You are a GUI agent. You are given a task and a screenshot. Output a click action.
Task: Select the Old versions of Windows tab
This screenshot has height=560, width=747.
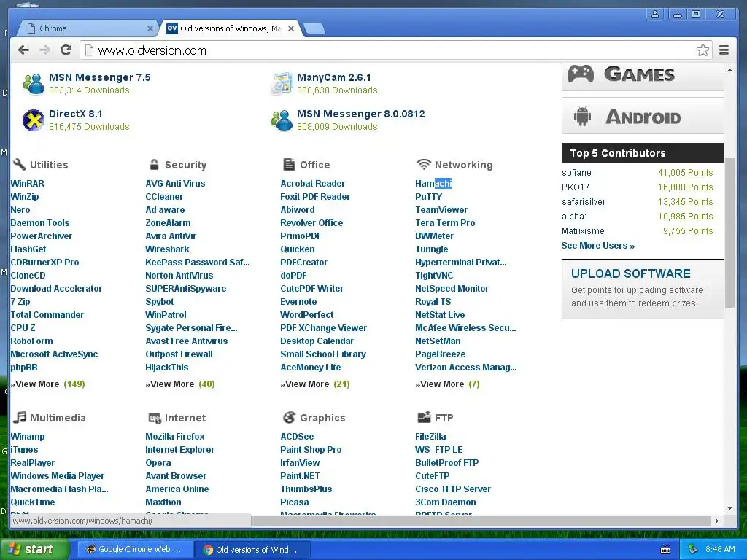point(231,28)
